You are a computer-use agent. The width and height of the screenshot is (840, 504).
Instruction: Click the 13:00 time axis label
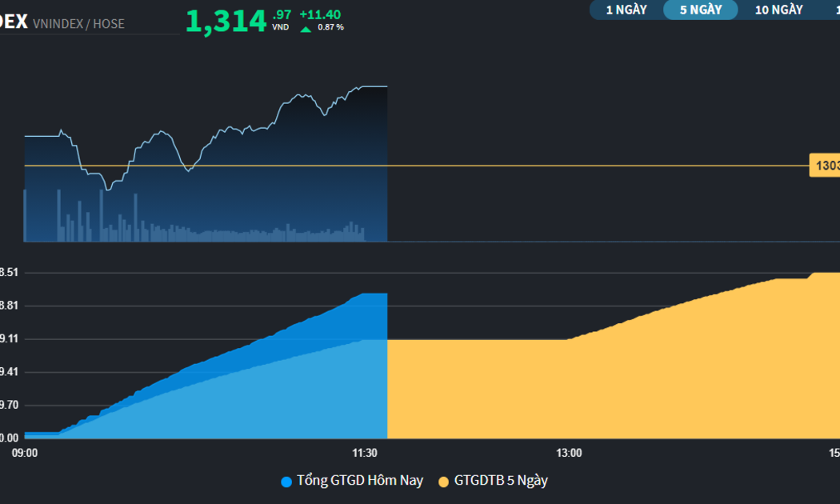(569, 453)
